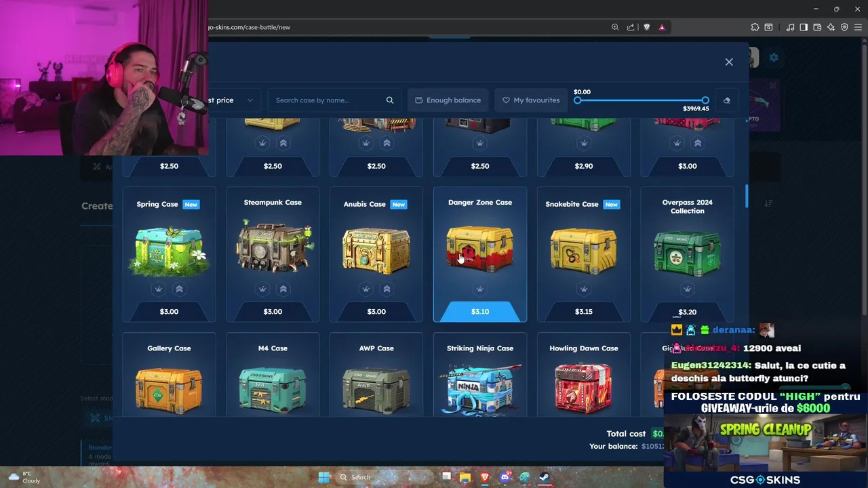
Task: Click double-chevron icon on Spring Case
Action: [x=179, y=289]
